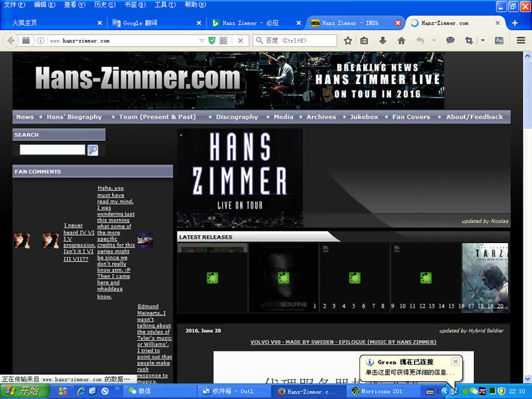This screenshot has width=532, height=399.
Task: Click the Tarzan release cover
Action: point(485,278)
